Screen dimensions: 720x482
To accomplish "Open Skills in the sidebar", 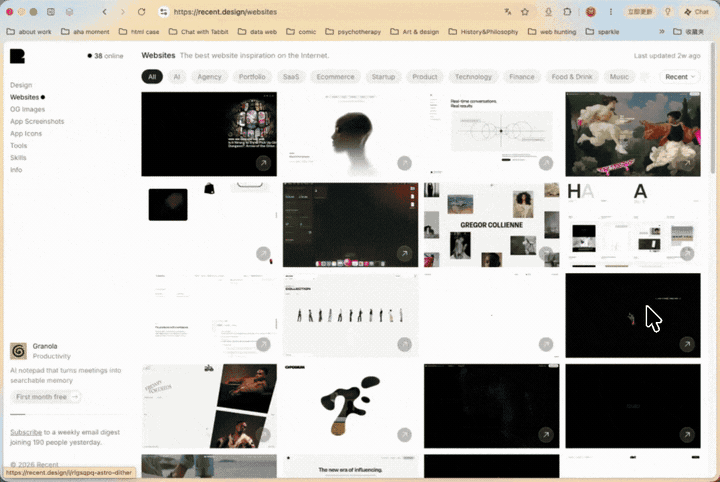I will (18, 157).
